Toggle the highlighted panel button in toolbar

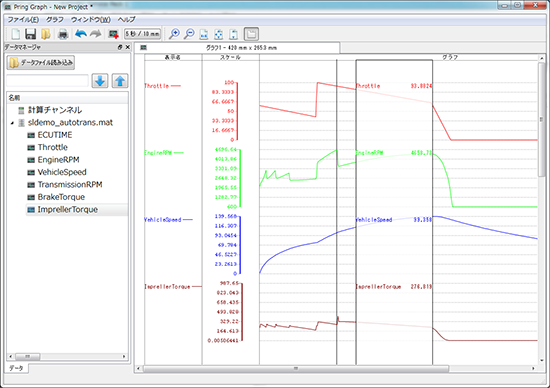pos(251,34)
